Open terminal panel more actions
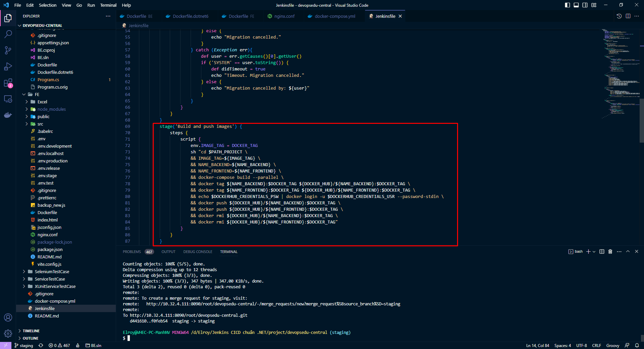The height and width of the screenshot is (349, 644). (619, 251)
